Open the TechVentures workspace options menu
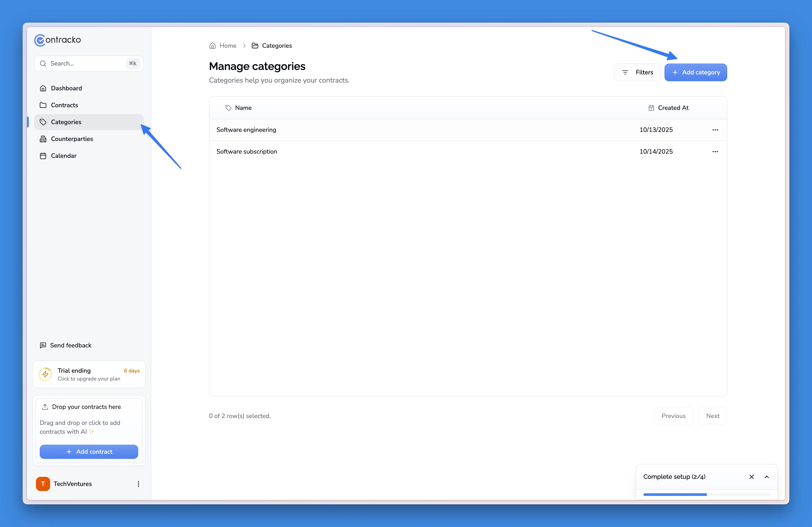Screen dimensions: 812x527 click(138, 484)
